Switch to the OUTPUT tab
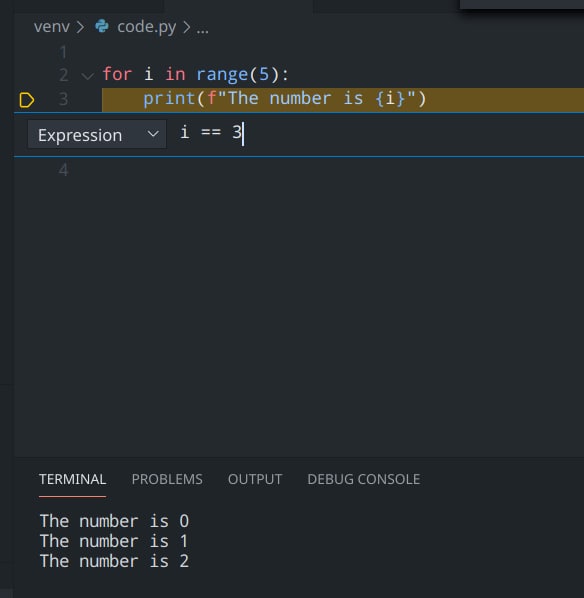The image size is (584, 598). [255, 479]
